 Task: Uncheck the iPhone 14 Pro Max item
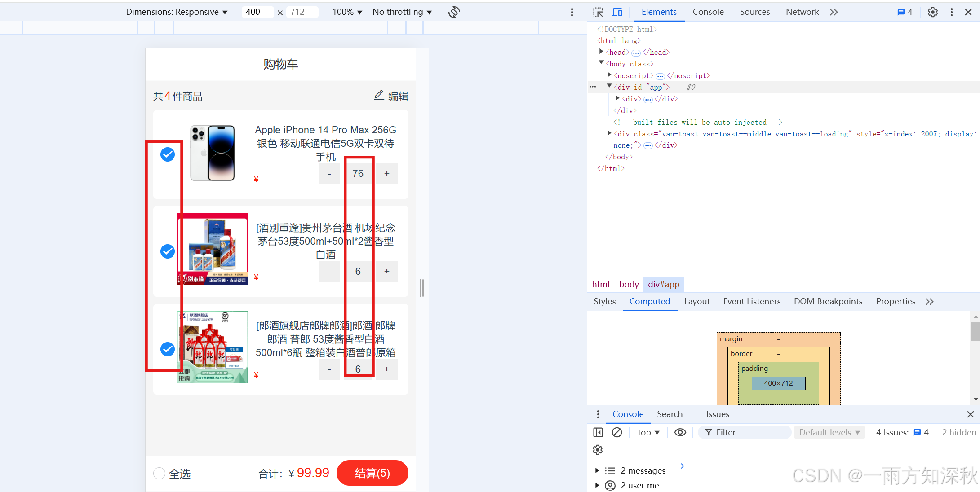click(x=168, y=154)
